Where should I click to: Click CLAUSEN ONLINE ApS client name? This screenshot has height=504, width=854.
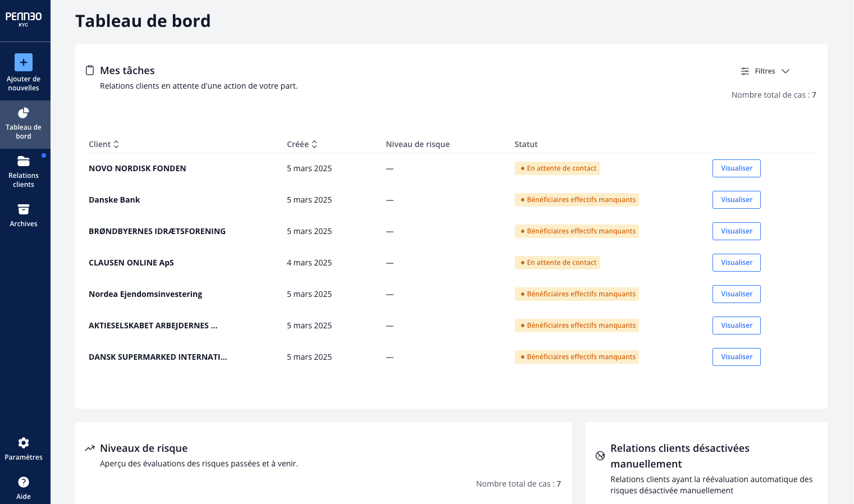131,263
